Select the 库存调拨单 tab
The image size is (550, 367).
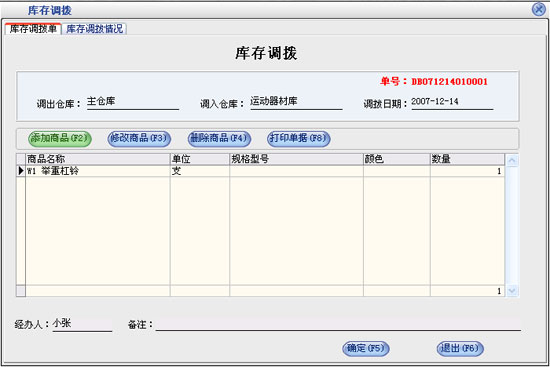pyautogui.click(x=33, y=29)
